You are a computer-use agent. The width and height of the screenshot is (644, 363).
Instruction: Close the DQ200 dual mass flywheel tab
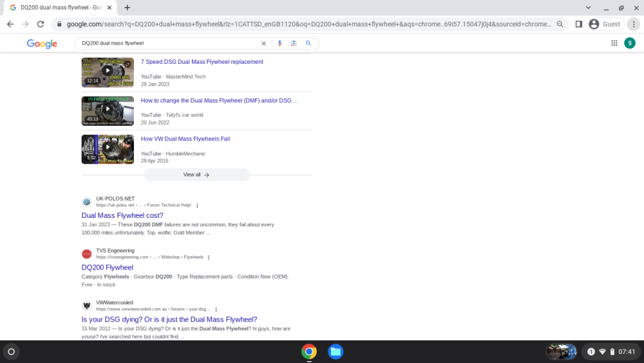109,7
